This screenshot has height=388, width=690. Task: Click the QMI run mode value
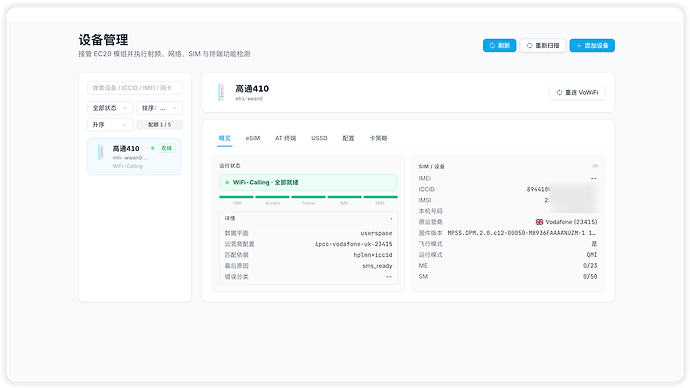(592, 255)
